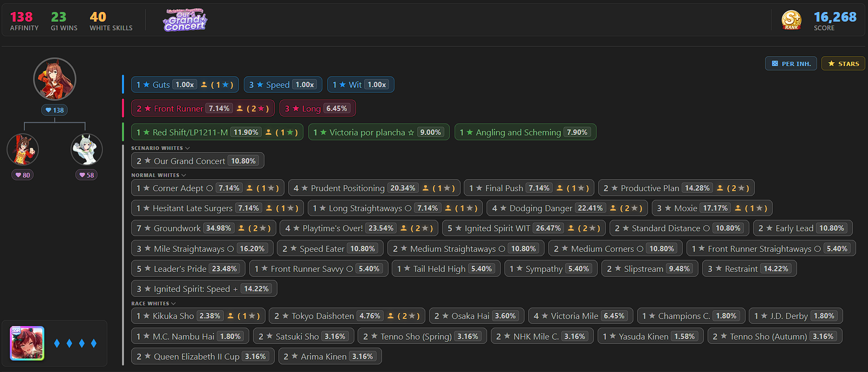Click the Sympathy 5.40% skill chip
The image size is (868, 372).
(x=551, y=269)
